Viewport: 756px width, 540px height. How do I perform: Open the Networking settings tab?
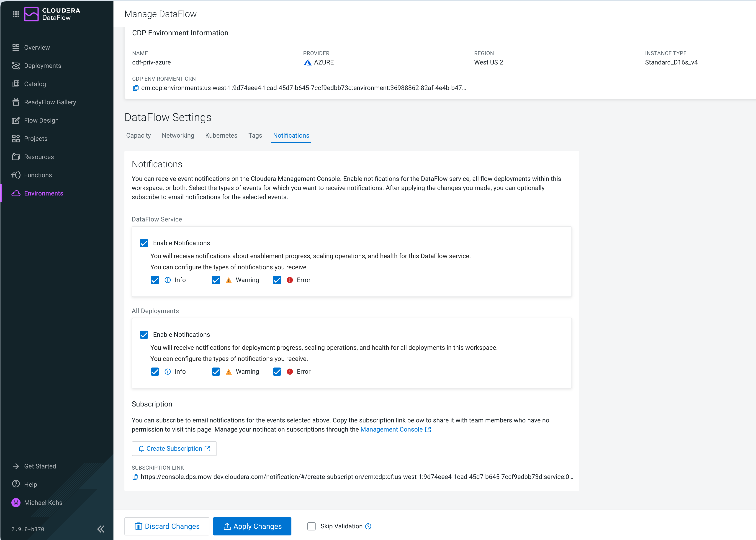pyautogui.click(x=178, y=135)
